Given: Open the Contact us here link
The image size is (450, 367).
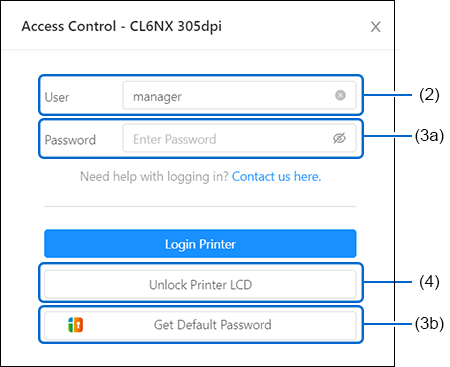Looking at the screenshot, I should coord(276,176).
